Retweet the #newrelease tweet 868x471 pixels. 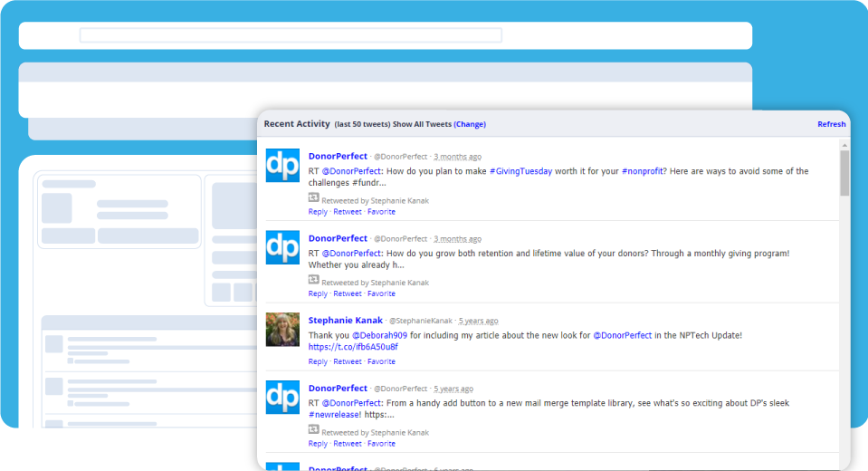point(347,443)
